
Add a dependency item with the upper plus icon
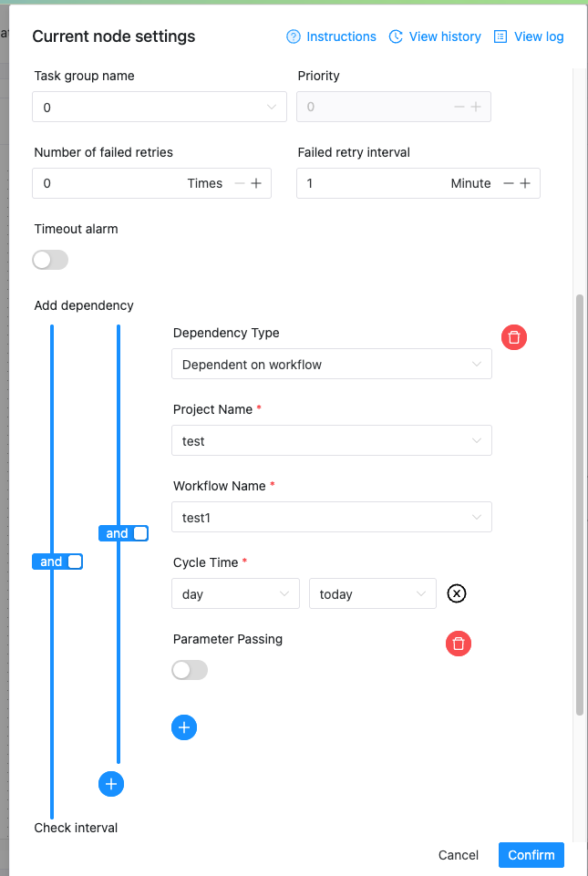[184, 727]
